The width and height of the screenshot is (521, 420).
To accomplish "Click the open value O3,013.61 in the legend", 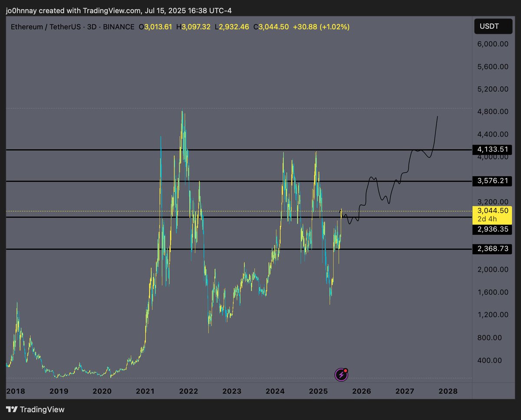I will coord(155,26).
